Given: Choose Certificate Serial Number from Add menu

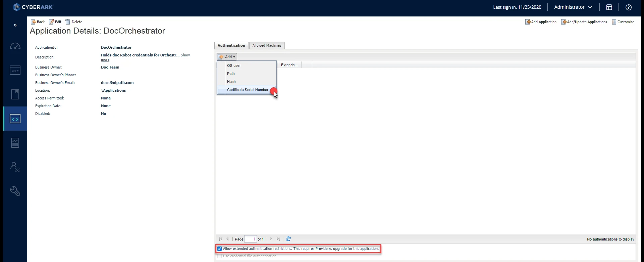Looking at the screenshot, I should click(247, 90).
